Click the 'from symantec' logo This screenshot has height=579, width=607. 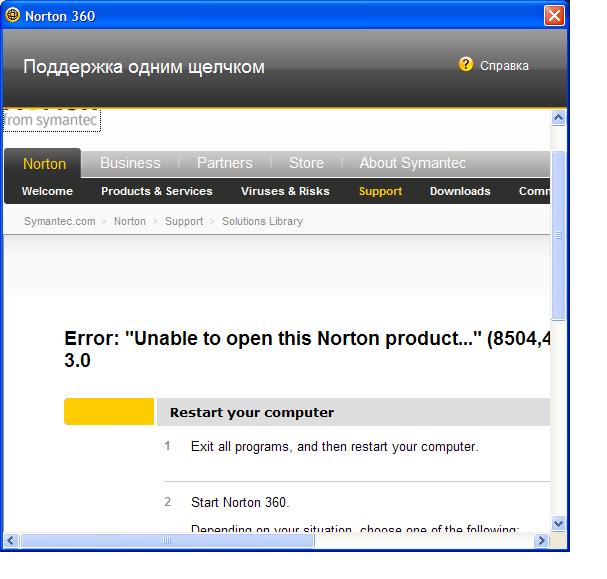point(52,120)
